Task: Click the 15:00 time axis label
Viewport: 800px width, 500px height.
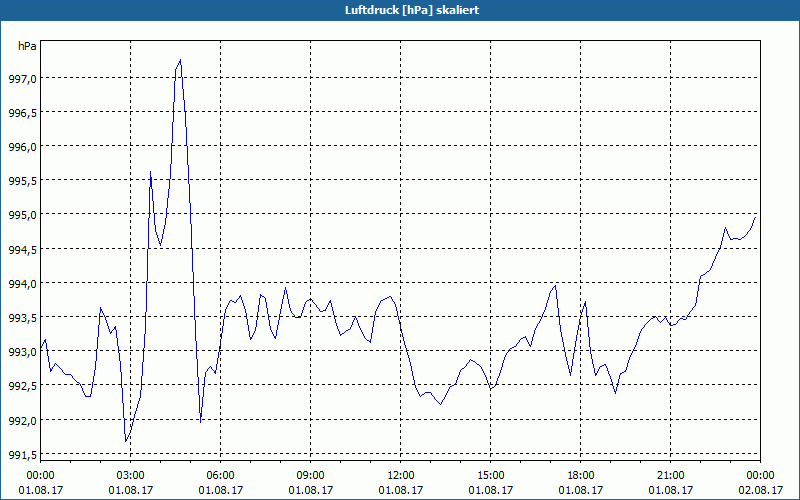Action: click(x=490, y=476)
